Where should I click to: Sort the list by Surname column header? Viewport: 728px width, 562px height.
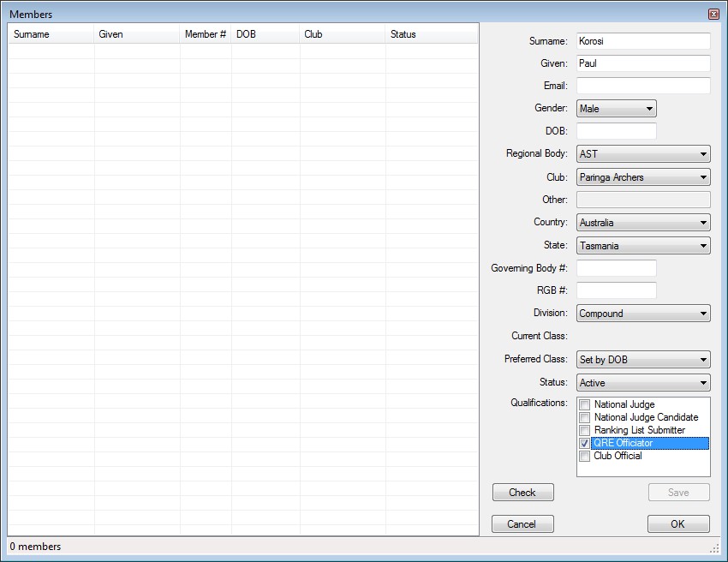click(x=51, y=34)
